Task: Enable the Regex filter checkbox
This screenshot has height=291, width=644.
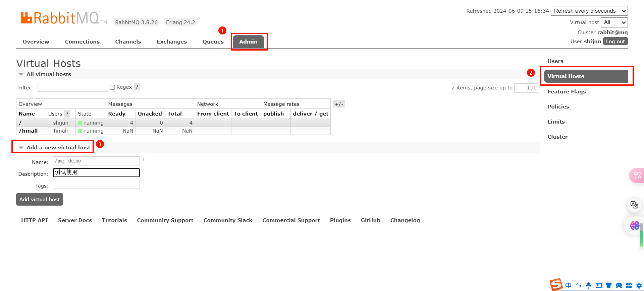Action: [x=113, y=87]
